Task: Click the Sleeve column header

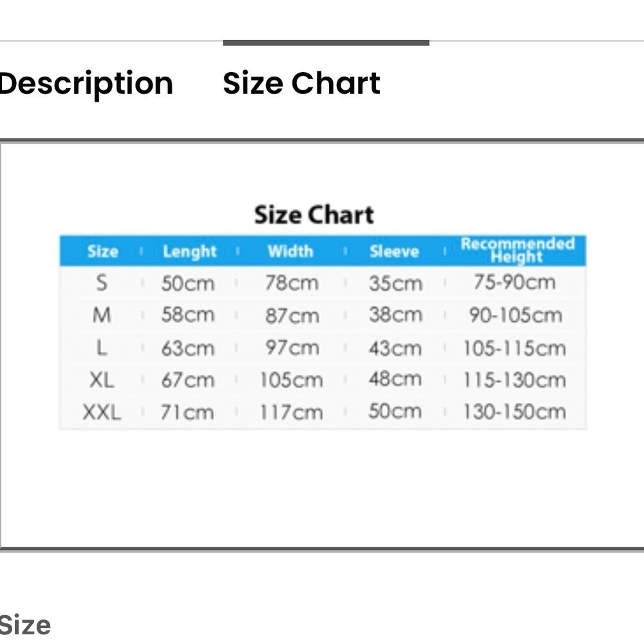Action: point(394,251)
